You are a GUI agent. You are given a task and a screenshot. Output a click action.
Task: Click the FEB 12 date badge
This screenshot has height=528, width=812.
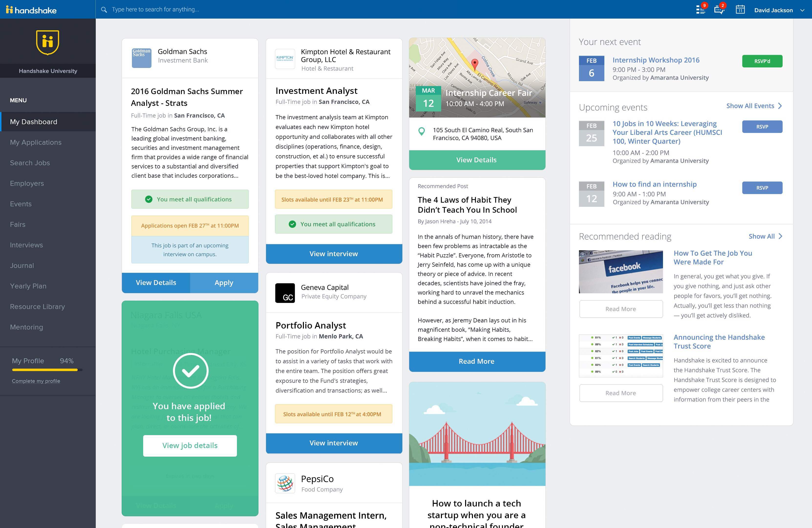coord(591,194)
